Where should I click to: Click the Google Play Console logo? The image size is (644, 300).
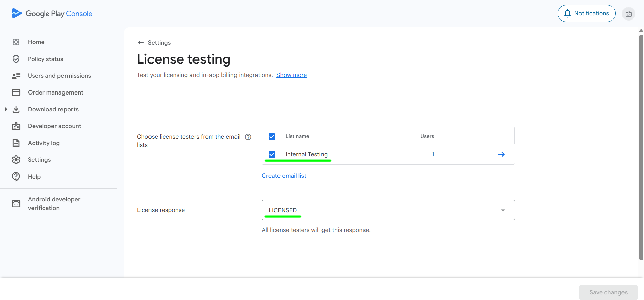click(52, 13)
